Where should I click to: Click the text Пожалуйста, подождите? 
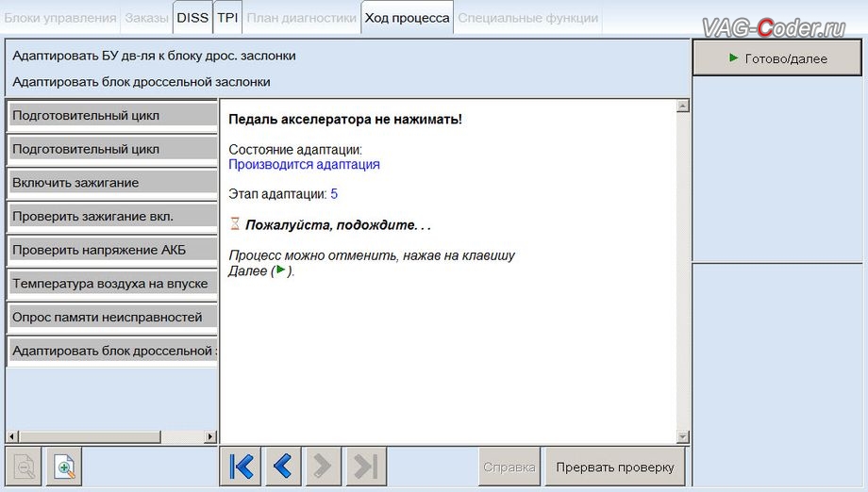coord(338,225)
